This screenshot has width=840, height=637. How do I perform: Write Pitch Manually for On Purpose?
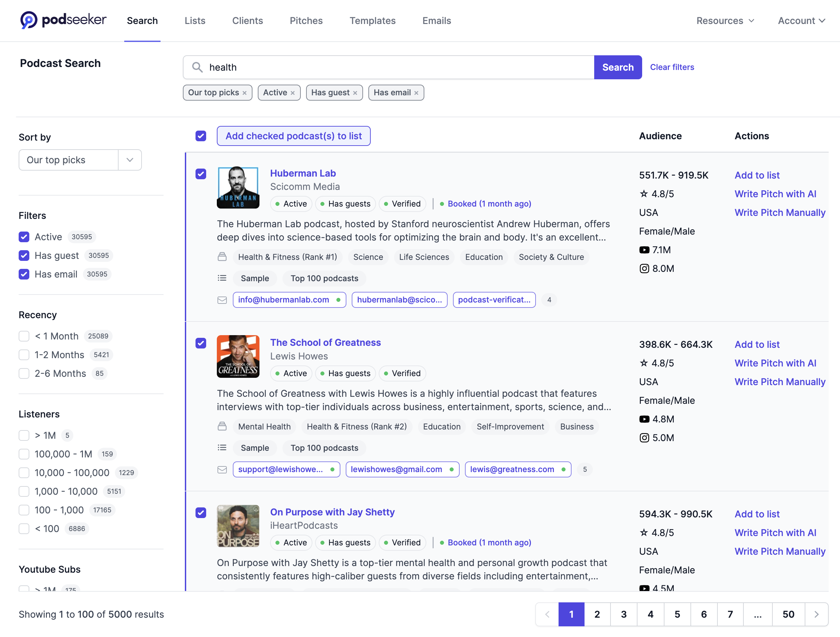click(x=780, y=551)
